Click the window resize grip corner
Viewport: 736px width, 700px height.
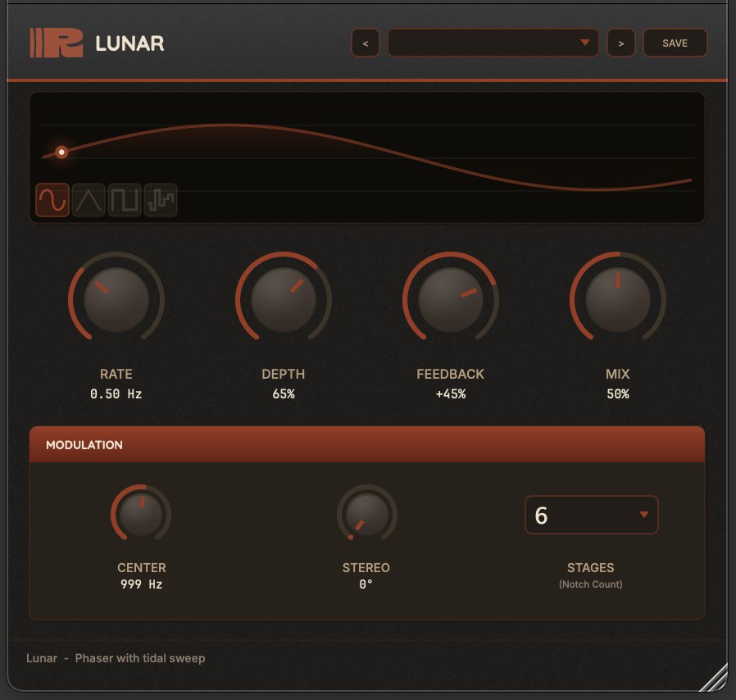tap(714, 679)
